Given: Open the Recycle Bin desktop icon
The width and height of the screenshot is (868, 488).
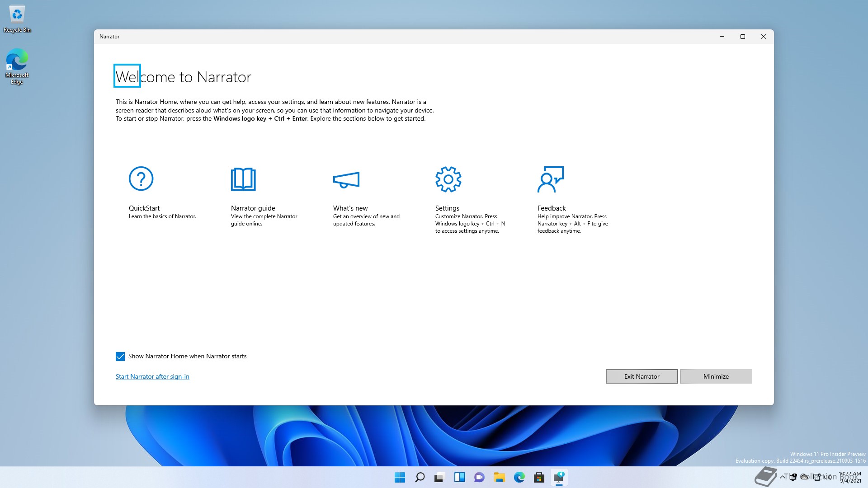Looking at the screenshot, I should coord(17,19).
